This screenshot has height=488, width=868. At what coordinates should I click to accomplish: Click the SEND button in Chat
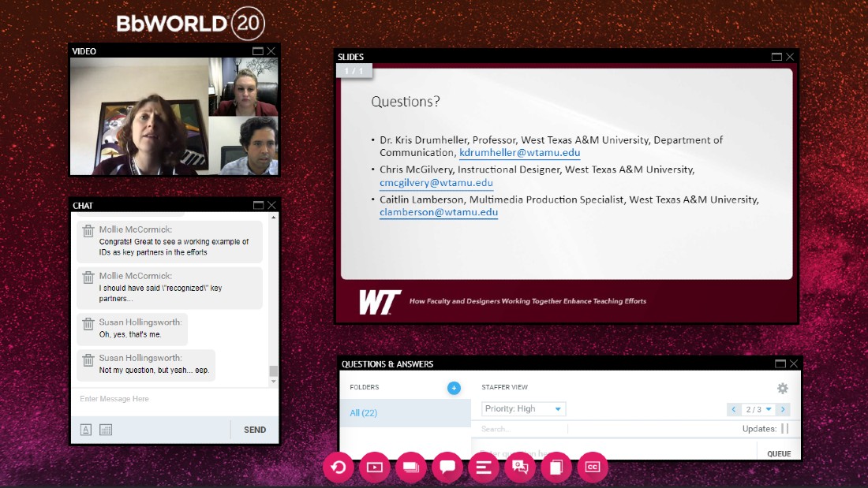[x=255, y=430]
